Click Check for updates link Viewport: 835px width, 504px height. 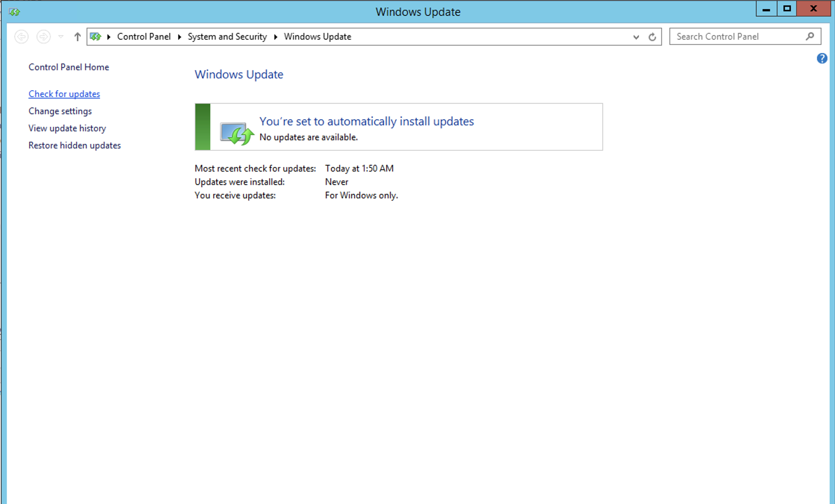pos(64,94)
